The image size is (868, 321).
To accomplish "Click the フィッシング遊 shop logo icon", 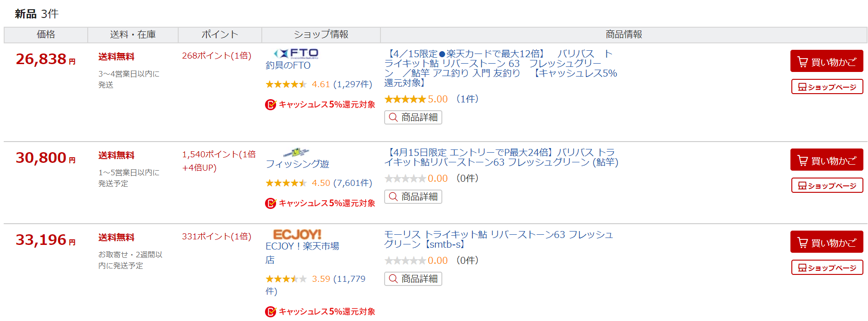I will (296, 152).
